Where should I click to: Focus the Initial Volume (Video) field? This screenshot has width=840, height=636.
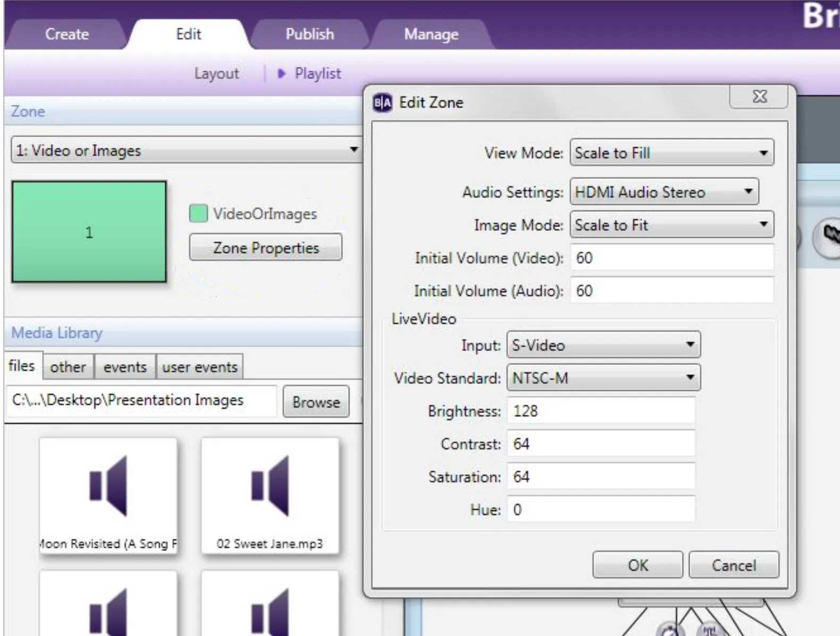672,258
